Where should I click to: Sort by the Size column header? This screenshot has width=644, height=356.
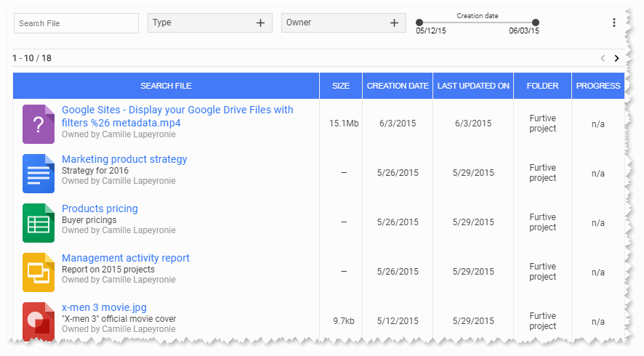340,86
